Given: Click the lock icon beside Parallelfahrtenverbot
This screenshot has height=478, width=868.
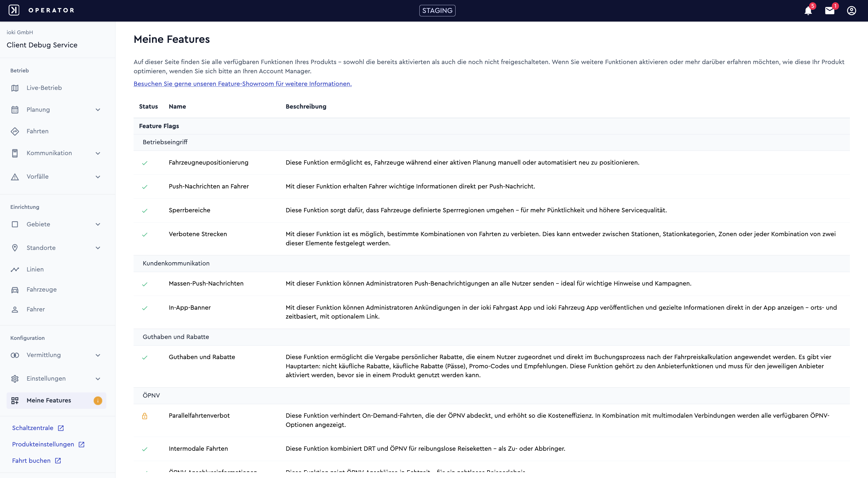Looking at the screenshot, I should pos(144,416).
